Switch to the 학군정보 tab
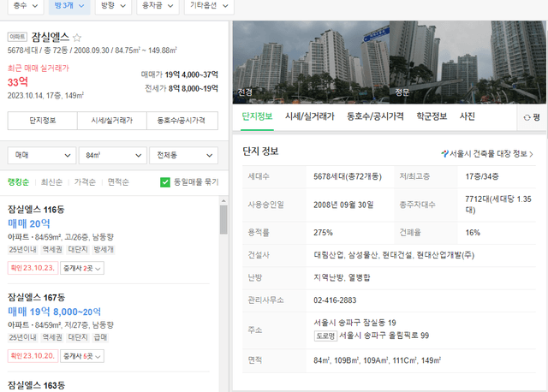Image resolution: width=548 pixels, height=392 pixels. click(432, 116)
